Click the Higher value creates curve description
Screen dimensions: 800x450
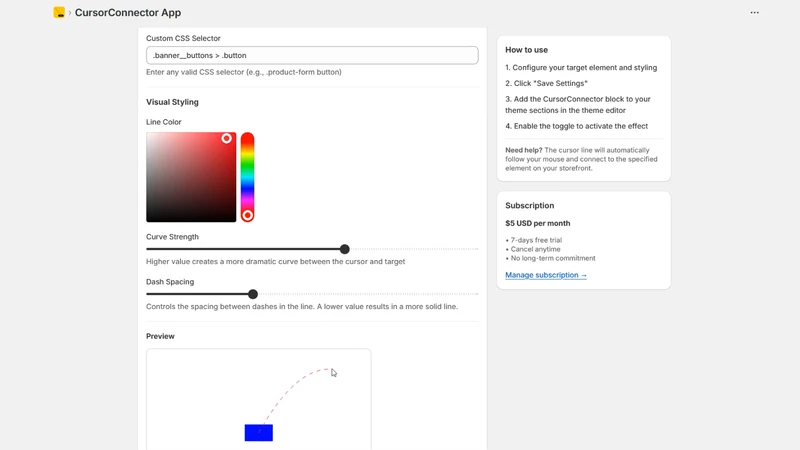pyautogui.click(x=276, y=261)
